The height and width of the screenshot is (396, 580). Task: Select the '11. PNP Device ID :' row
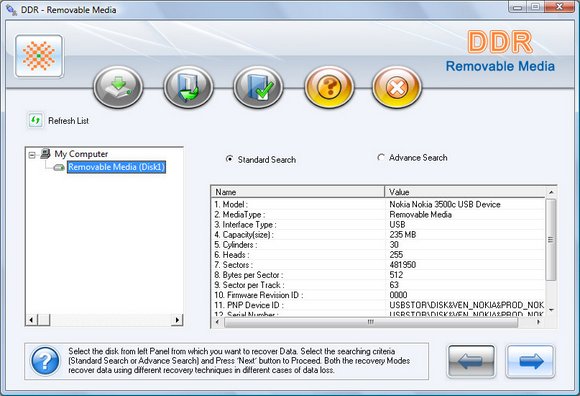point(378,305)
